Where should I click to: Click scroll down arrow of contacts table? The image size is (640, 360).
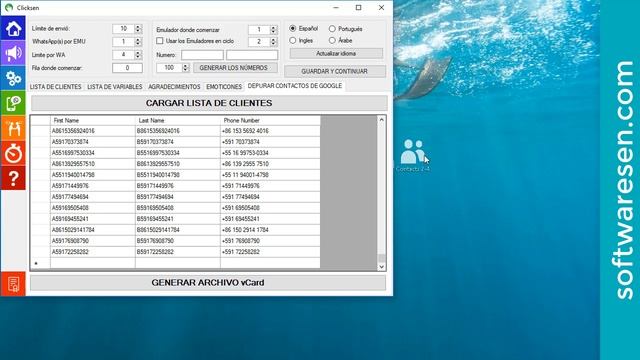pyautogui.click(x=381, y=267)
